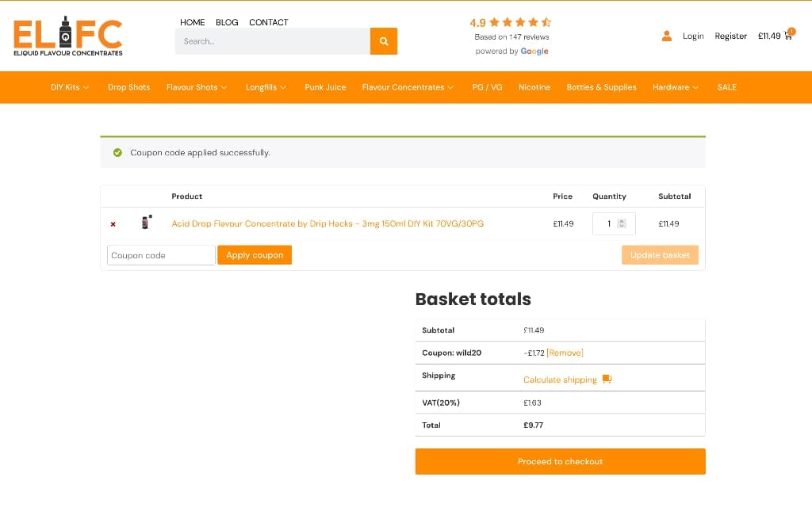This screenshot has width=812, height=511.
Task: Open the CONTACT page
Action: 268,22
